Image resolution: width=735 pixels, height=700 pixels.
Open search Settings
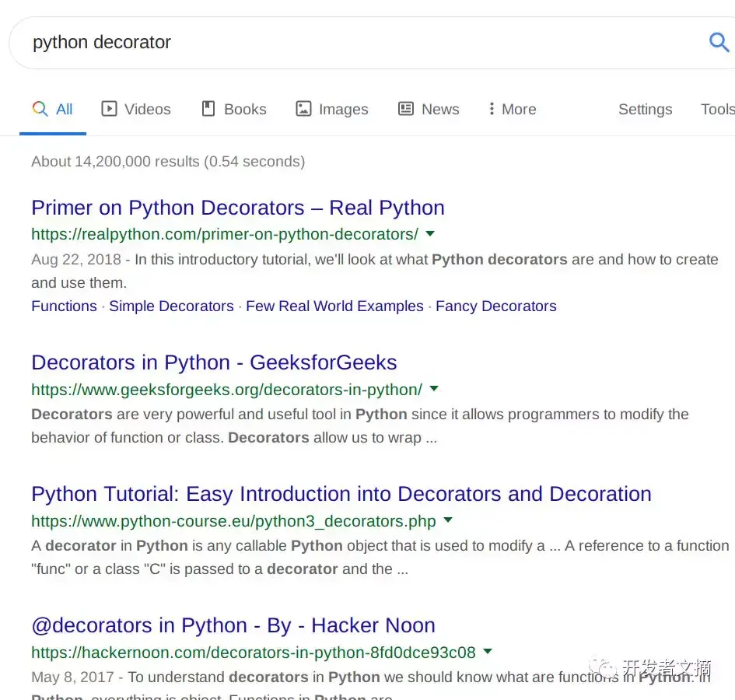(x=645, y=109)
